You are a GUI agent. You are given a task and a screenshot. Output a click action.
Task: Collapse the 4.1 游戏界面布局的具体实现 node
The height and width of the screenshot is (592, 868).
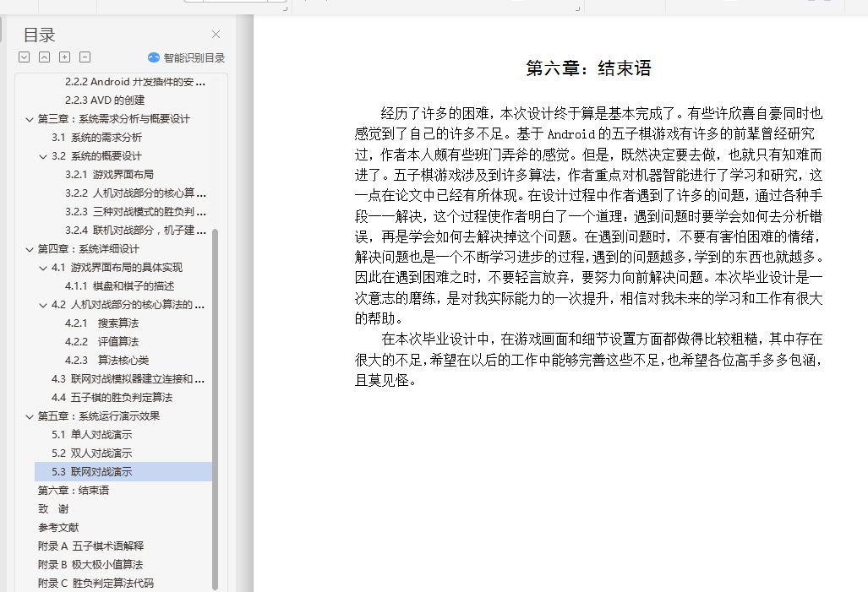[x=42, y=268]
